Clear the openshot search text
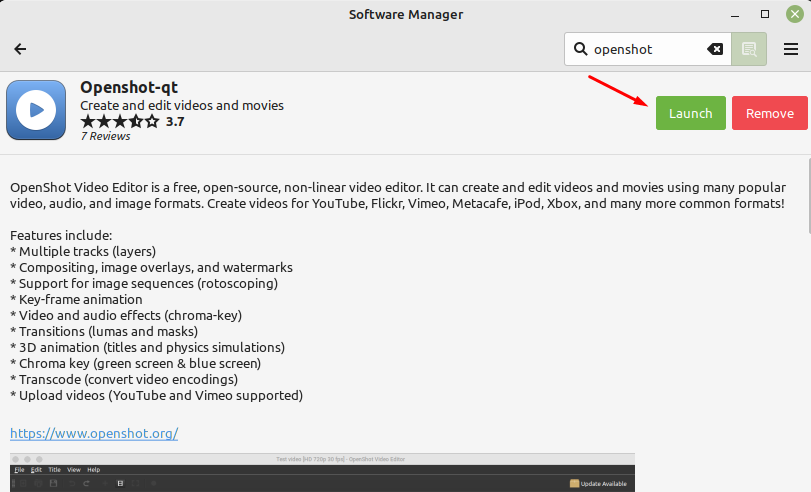Screen dimensions: 811x492 coord(715,49)
